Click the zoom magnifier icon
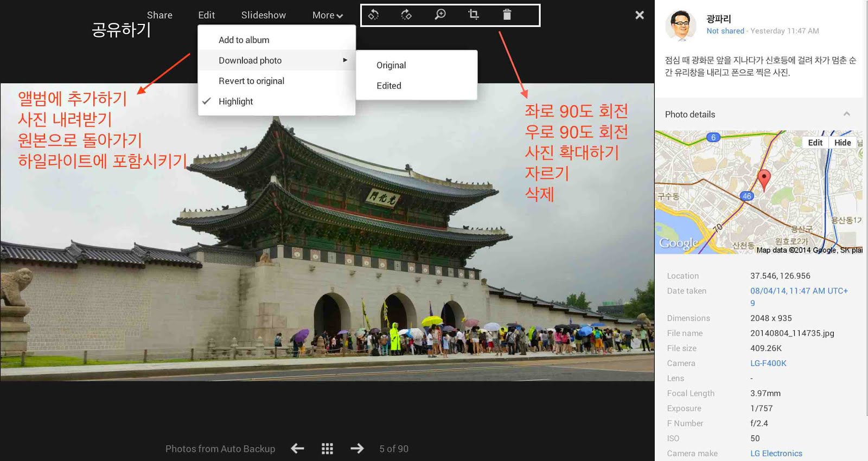This screenshot has height=461, width=868. [440, 15]
